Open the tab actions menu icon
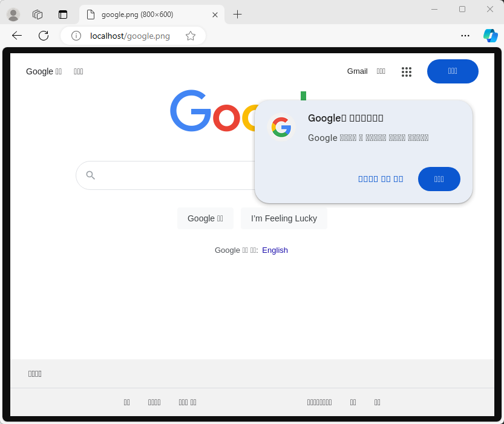The height and width of the screenshot is (424, 504). tap(63, 15)
